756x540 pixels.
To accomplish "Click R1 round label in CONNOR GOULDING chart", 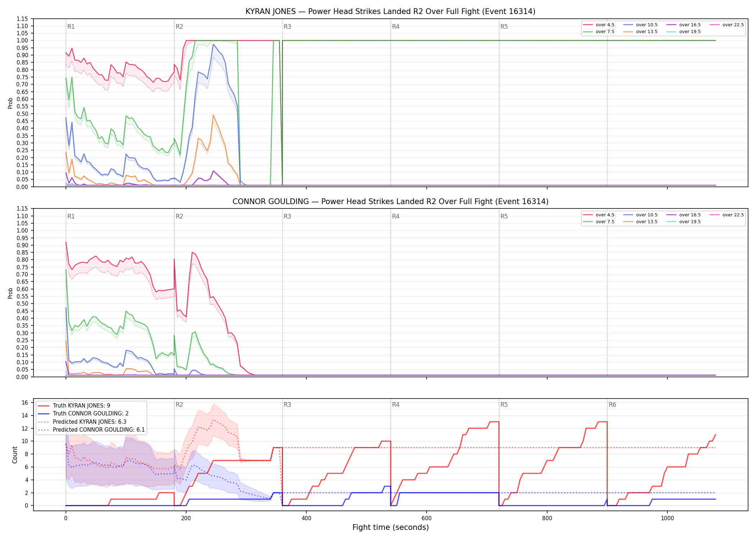I will [x=71, y=216].
